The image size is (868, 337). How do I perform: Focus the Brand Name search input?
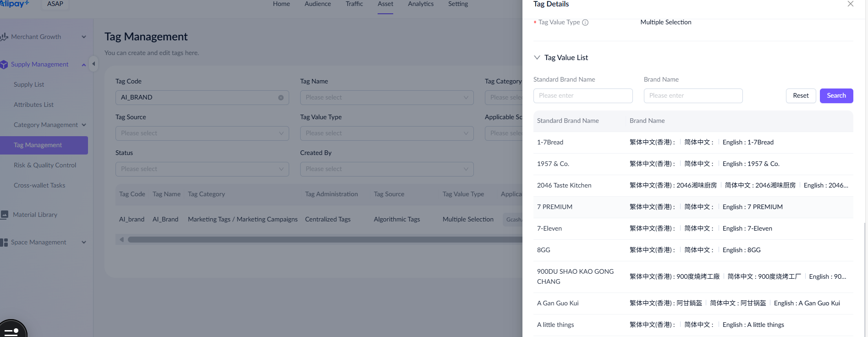693,96
